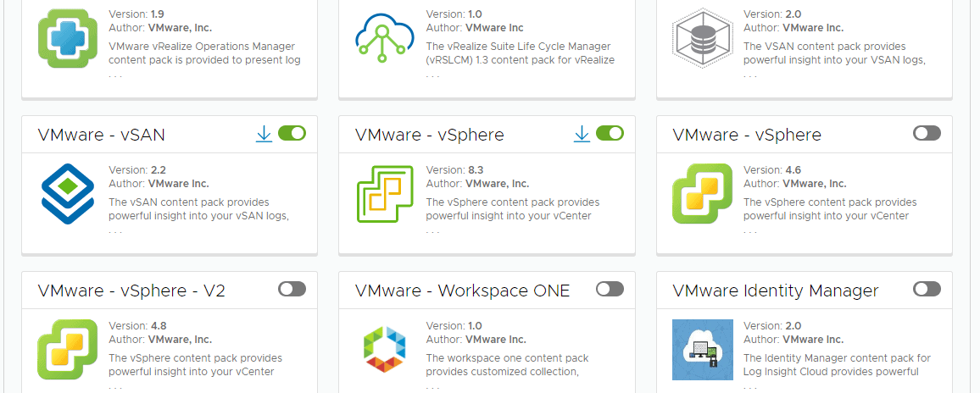Click the vRSLCM 1.3 content pack description
Viewport: 980px width, 393px height.
[x=521, y=53]
